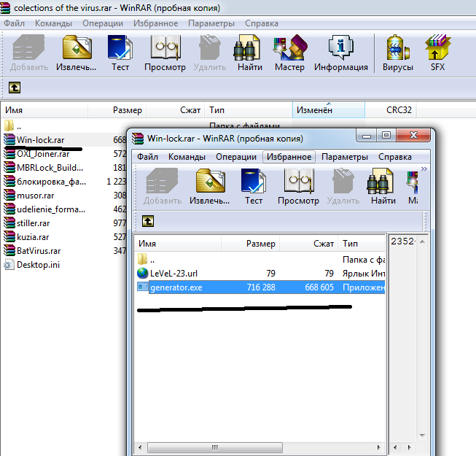Open Файл menu in main window
The image size is (476, 456).
pos(14,23)
